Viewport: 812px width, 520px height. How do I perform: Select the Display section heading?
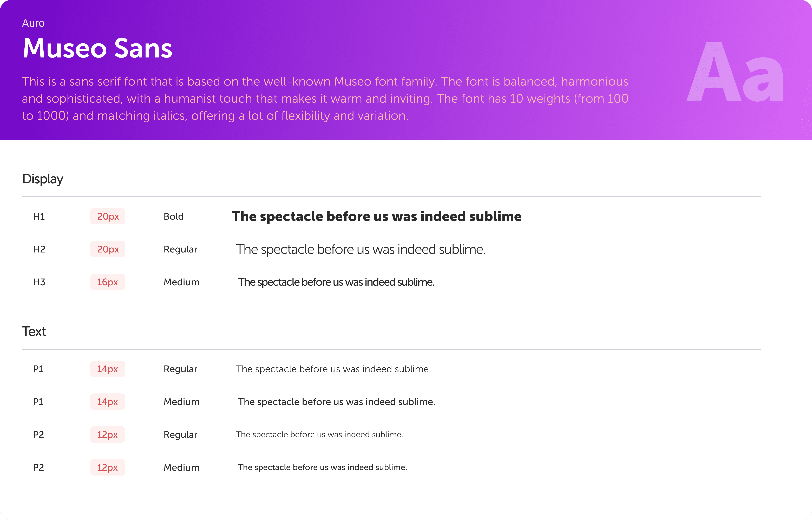click(x=43, y=179)
